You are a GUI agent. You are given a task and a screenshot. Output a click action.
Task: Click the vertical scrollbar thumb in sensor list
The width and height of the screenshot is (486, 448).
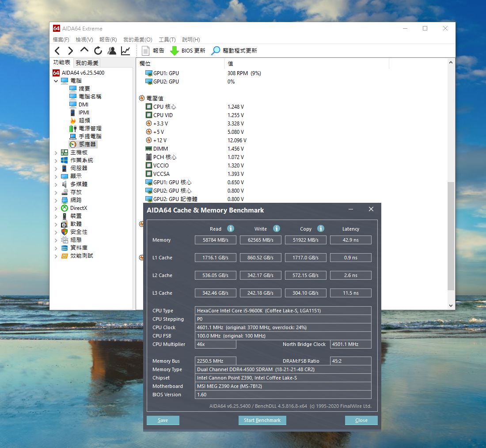(x=451, y=236)
